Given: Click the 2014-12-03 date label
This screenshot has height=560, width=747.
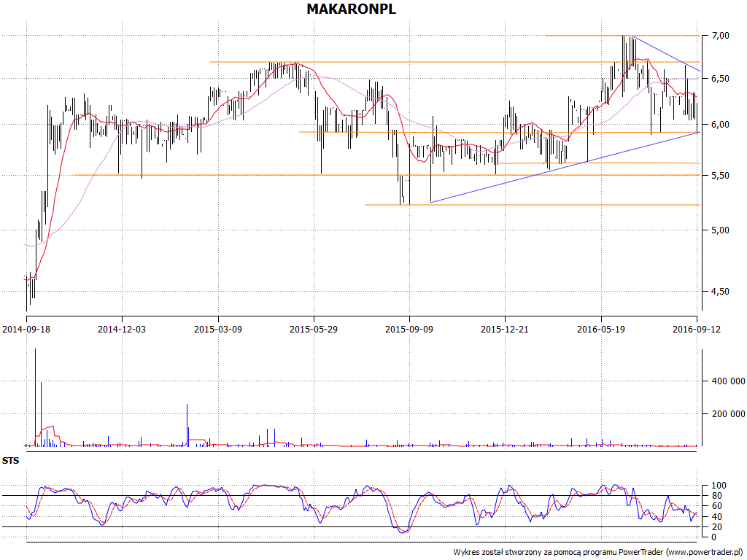Looking at the screenshot, I should point(122,329).
